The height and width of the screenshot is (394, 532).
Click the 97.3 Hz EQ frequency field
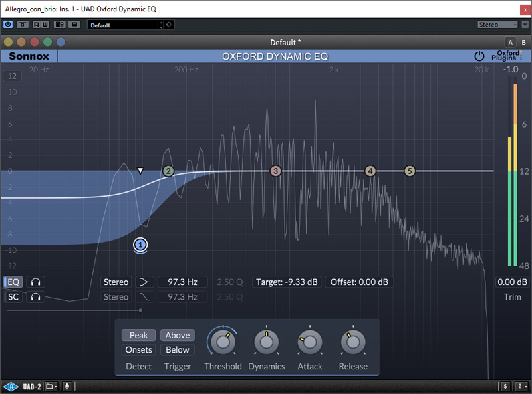coord(182,282)
